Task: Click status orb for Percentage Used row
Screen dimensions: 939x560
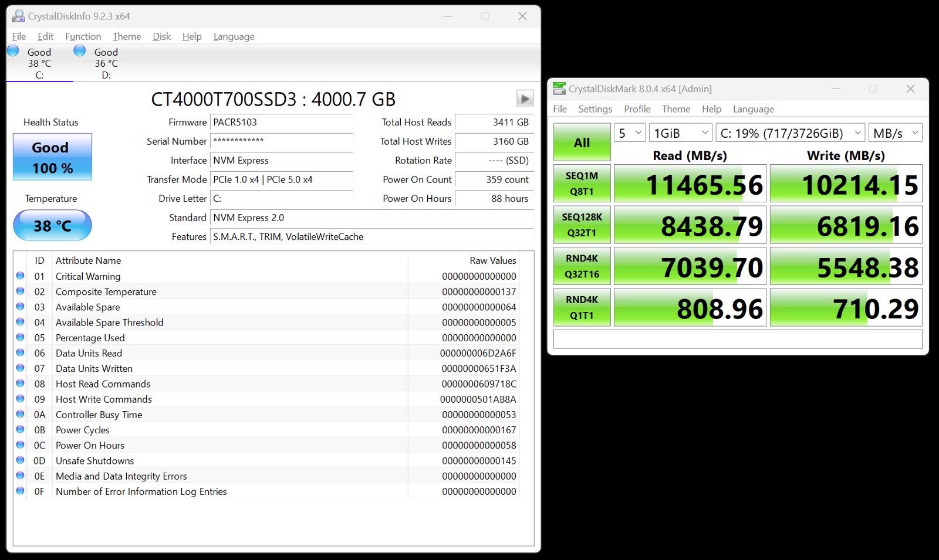Action: click(21, 337)
